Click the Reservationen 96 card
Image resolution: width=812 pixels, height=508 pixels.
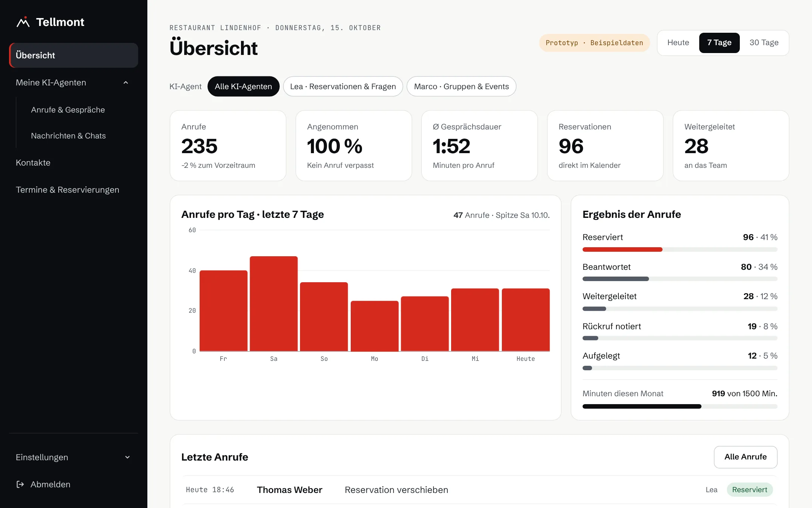click(605, 146)
